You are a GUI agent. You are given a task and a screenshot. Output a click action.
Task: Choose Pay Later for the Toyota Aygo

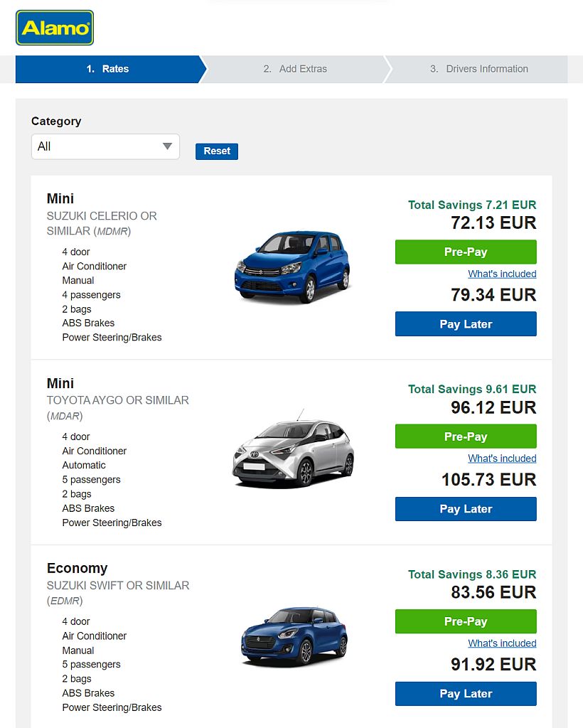coord(466,508)
